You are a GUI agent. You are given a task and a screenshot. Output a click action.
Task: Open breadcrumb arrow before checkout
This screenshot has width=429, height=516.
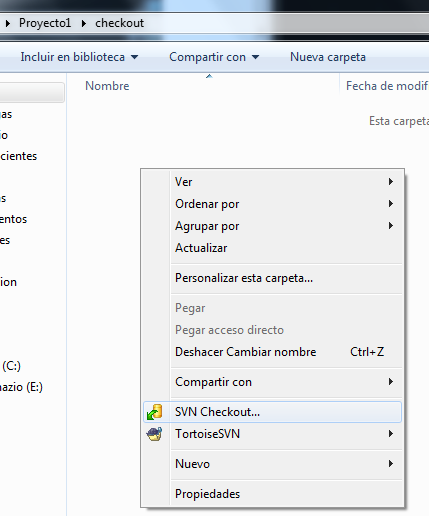pyautogui.click(x=84, y=23)
